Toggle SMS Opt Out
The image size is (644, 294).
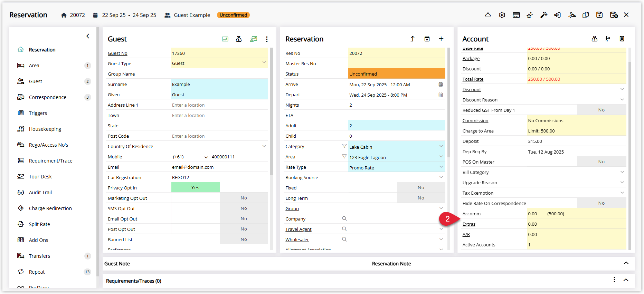(x=244, y=208)
